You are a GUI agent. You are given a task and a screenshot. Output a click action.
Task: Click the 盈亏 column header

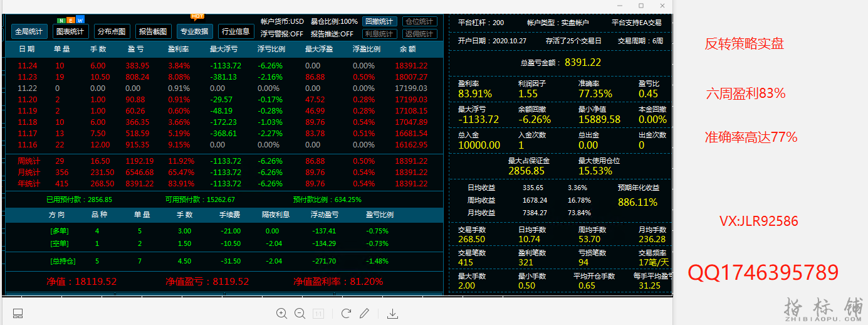pos(135,49)
